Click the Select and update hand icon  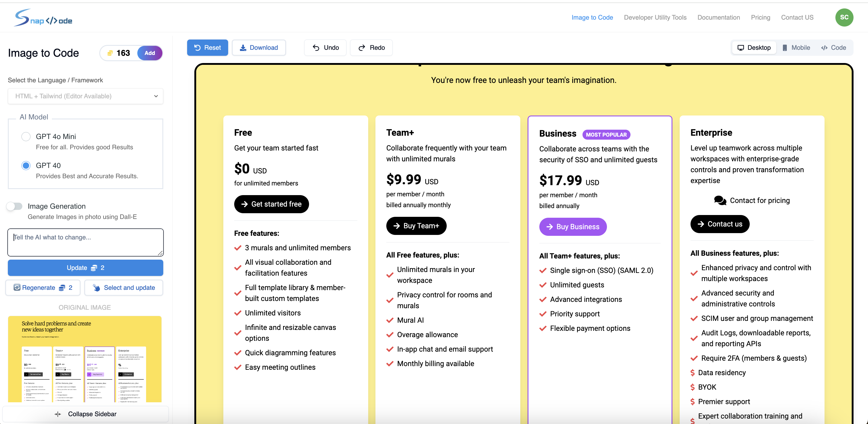pos(96,287)
